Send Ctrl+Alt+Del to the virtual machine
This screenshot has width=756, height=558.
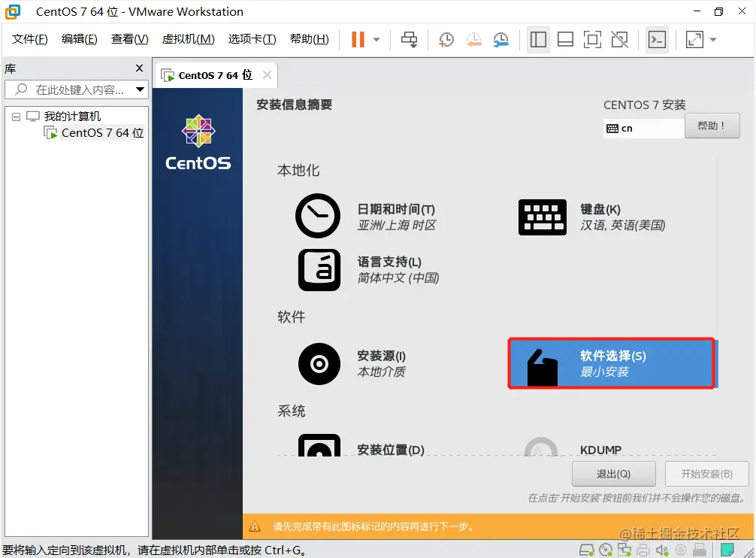click(x=410, y=39)
